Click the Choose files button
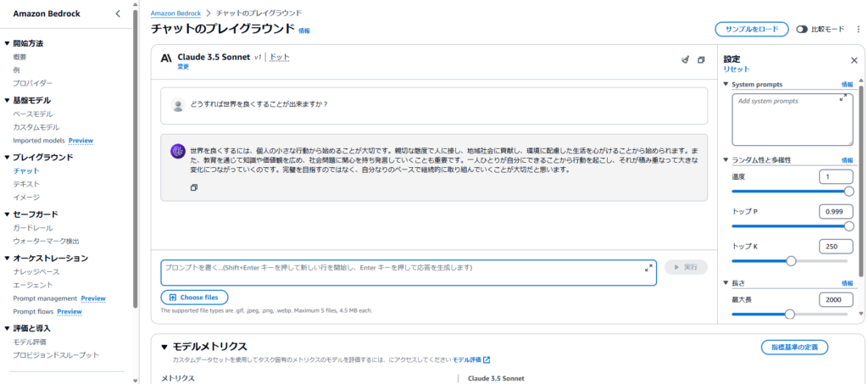868x384 pixels. click(194, 298)
